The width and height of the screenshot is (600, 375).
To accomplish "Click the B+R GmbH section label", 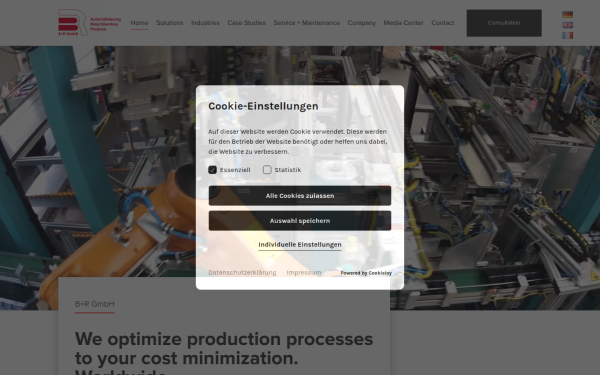I will coord(95,304).
